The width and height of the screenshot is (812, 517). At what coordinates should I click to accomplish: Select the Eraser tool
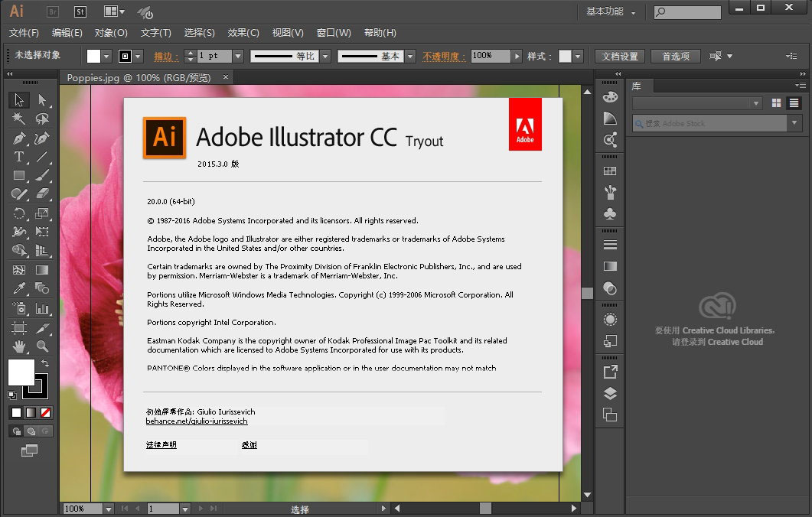[42, 194]
